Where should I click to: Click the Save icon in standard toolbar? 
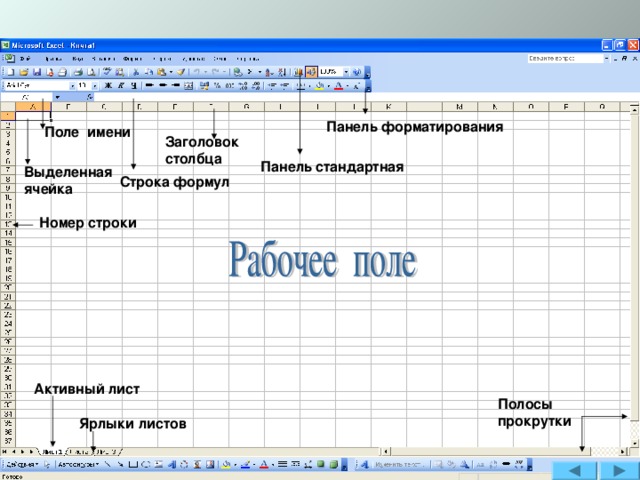pyautogui.click(x=37, y=72)
